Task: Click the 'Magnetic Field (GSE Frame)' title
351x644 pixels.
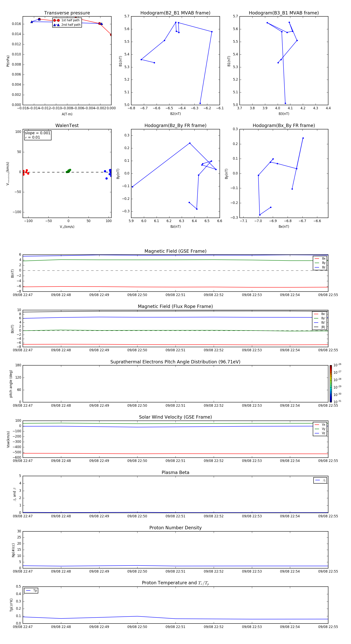Action: pos(175,251)
